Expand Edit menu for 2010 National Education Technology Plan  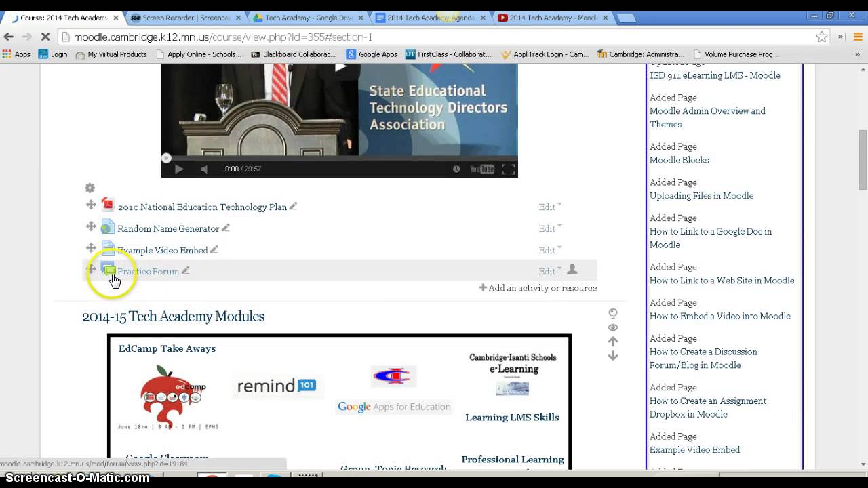[550, 207]
